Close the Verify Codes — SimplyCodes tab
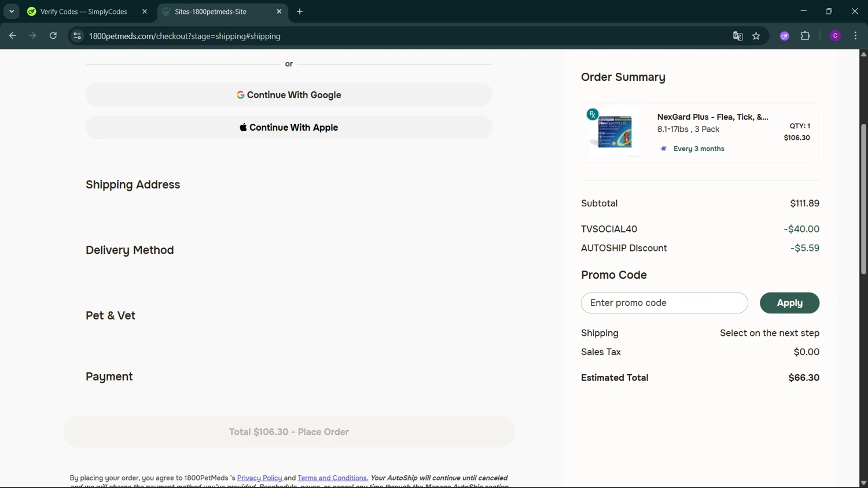The width and height of the screenshot is (868, 488). coord(145,12)
